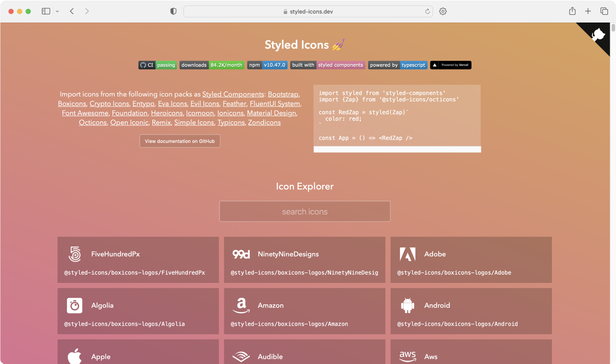
Task: Open the Zondicons link
Action: [264, 123]
